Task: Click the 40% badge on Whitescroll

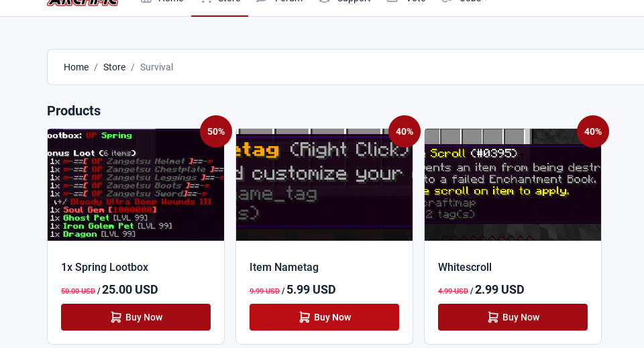Action: [593, 131]
